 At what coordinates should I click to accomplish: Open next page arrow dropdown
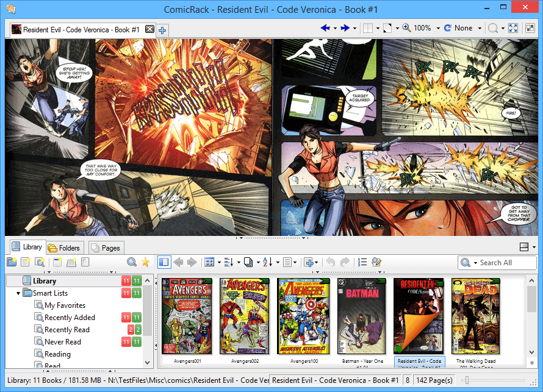(354, 29)
